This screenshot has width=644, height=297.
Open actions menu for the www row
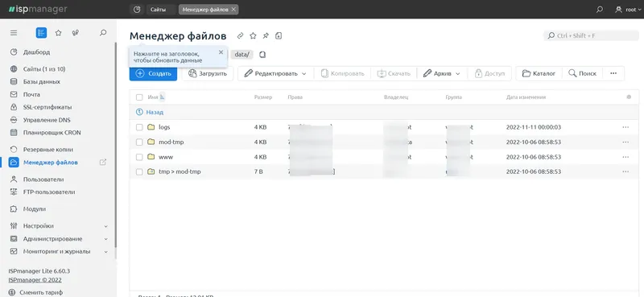pos(625,157)
